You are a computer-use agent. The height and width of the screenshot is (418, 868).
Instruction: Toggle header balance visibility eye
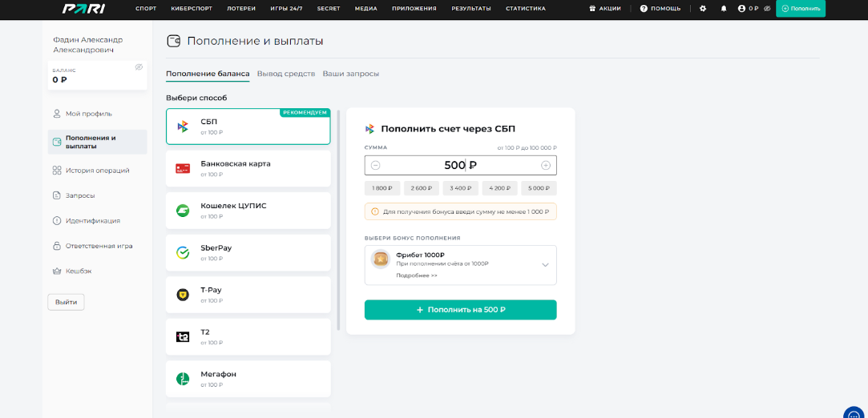pos(767,8)
